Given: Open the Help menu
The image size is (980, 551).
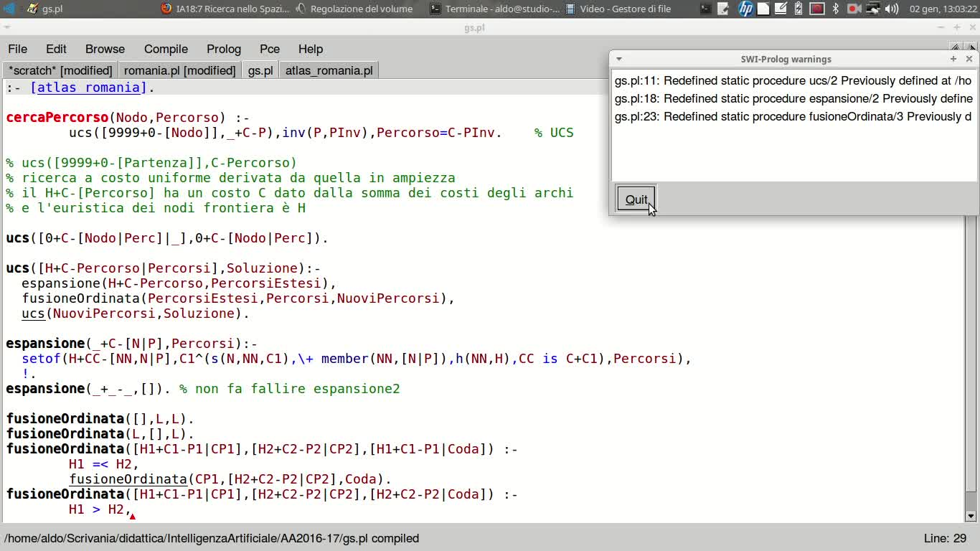Looking at the screenshot, I should (311, 49).
